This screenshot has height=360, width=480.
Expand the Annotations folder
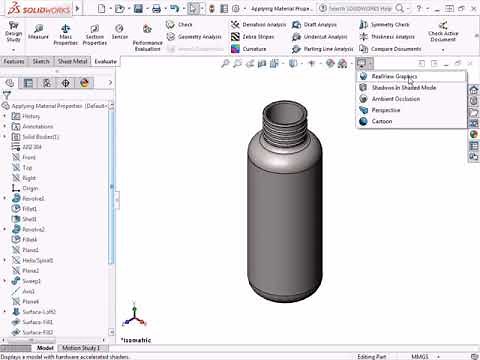pyautogui.click(x=5, y=126)
